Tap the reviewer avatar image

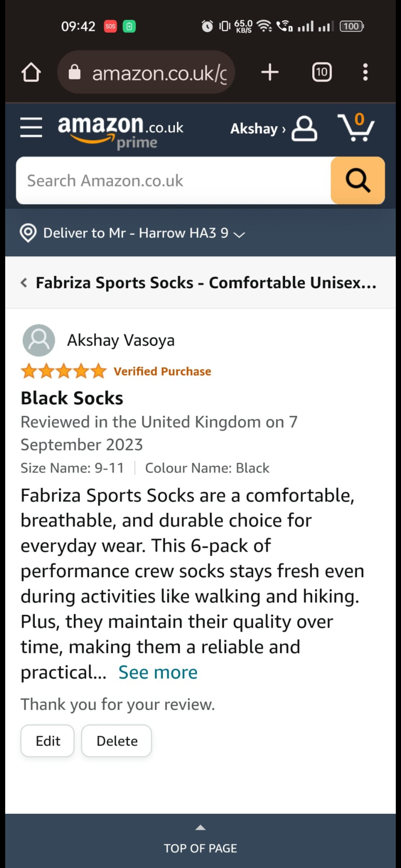click(39, 340)
